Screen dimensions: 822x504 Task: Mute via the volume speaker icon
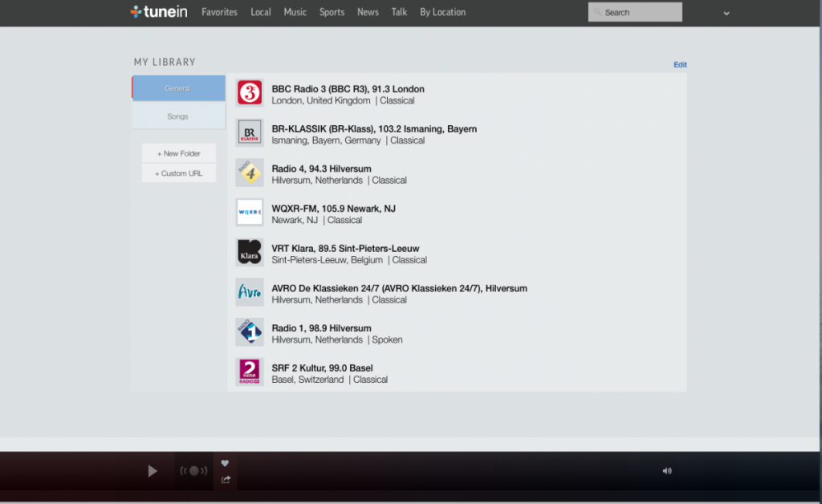tap(667, 471)
